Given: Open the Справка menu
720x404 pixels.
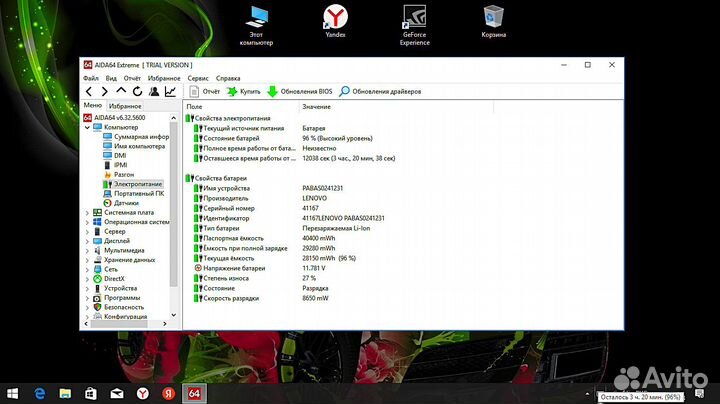Looking at the screenshot, I should coord(228,78).
